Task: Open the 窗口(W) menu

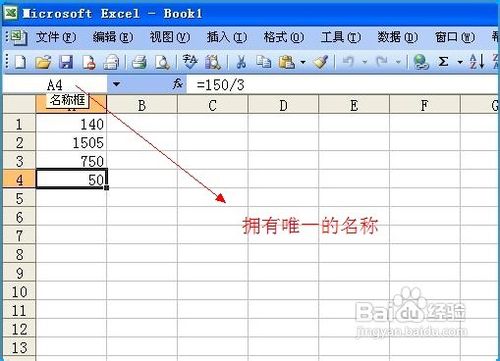Action: [455, 37]
